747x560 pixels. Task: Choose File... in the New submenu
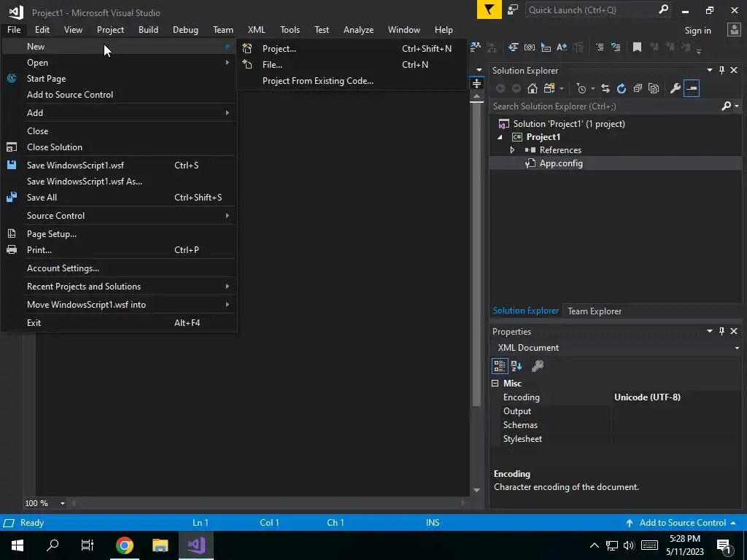tap(352, 65)
